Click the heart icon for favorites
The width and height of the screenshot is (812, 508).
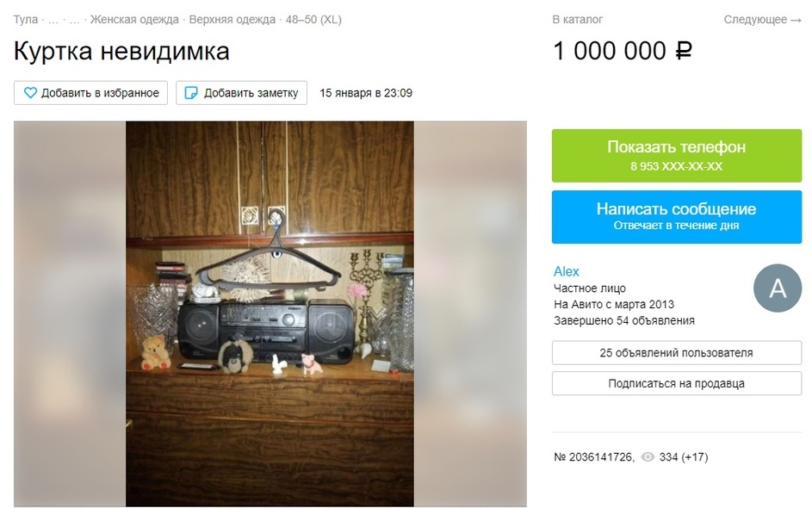click(30, 93)
